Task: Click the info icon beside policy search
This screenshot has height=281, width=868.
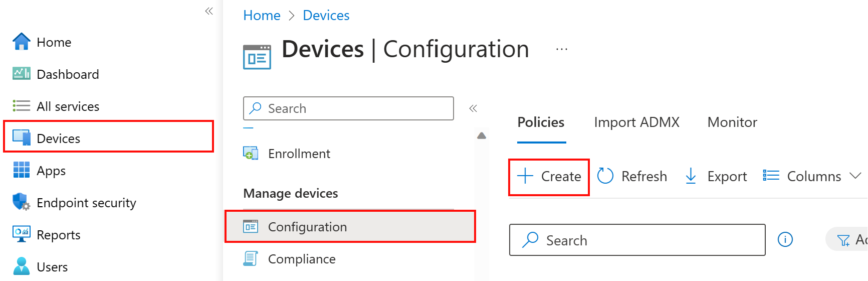Action: (x=785, y=240)
